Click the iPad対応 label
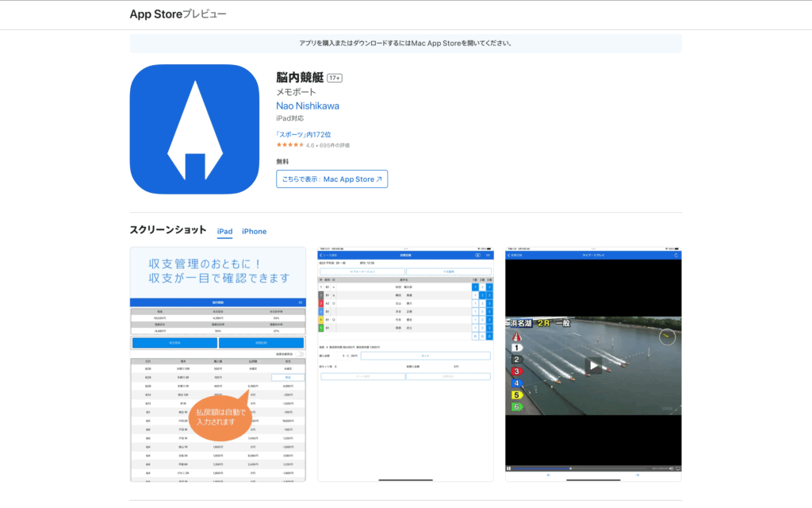 coord(290,118)
